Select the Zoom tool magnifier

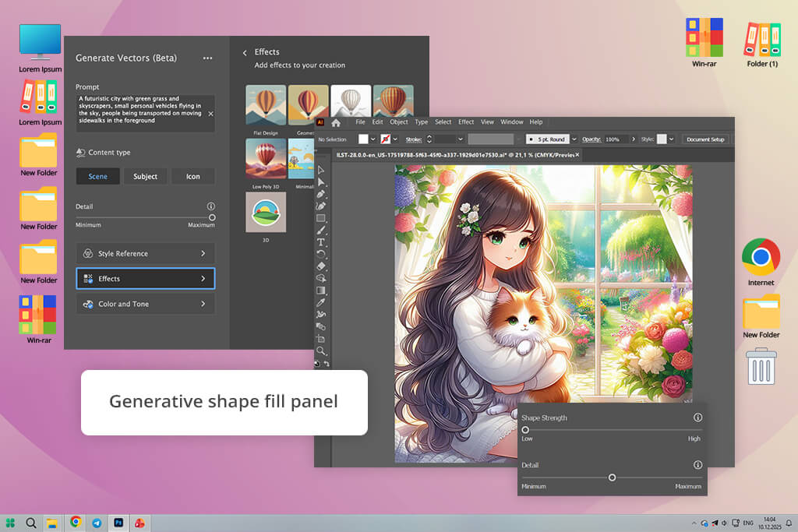321,351
